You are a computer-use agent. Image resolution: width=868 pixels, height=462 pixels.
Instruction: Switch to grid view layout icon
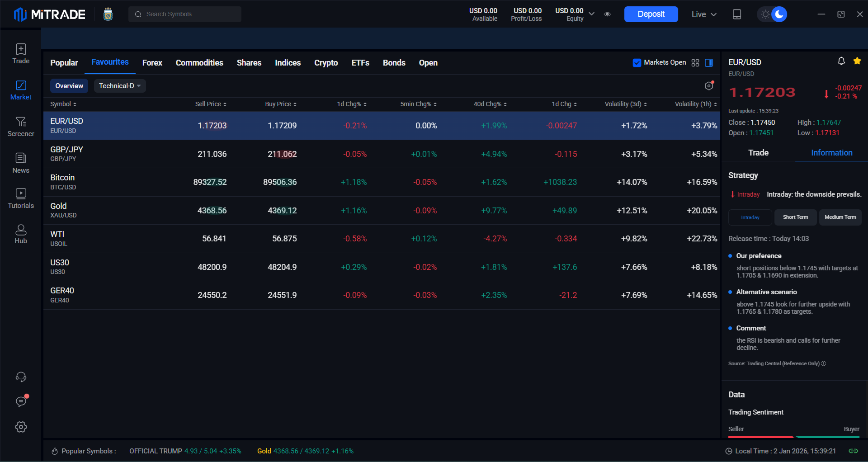[x=695, y=63]
